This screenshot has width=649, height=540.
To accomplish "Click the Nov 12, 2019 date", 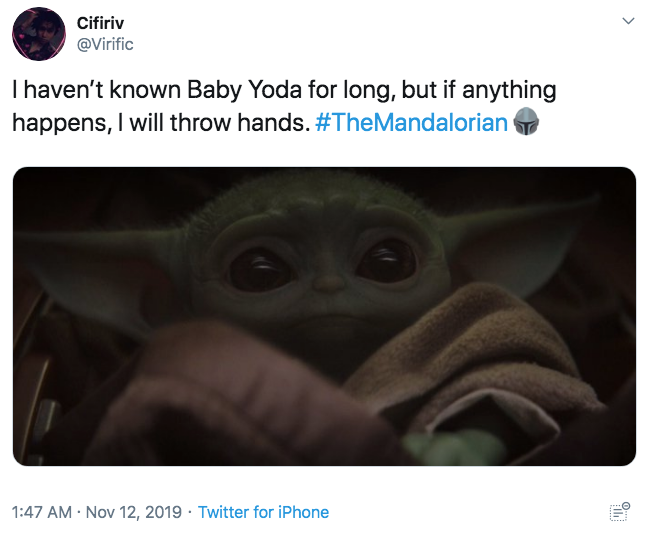I will 134,512.
